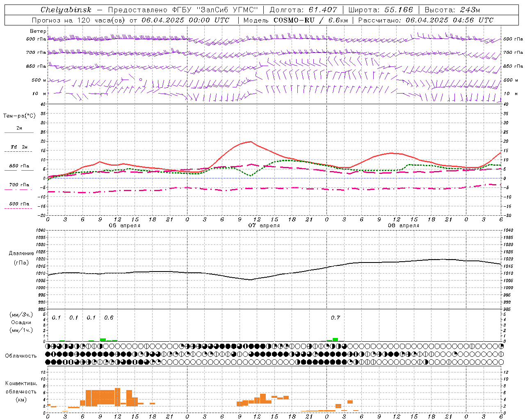This screenshot has height=420, width=525.
Task: Click the 'Облачность' cloud cover label
Action: tap(21, 356)
